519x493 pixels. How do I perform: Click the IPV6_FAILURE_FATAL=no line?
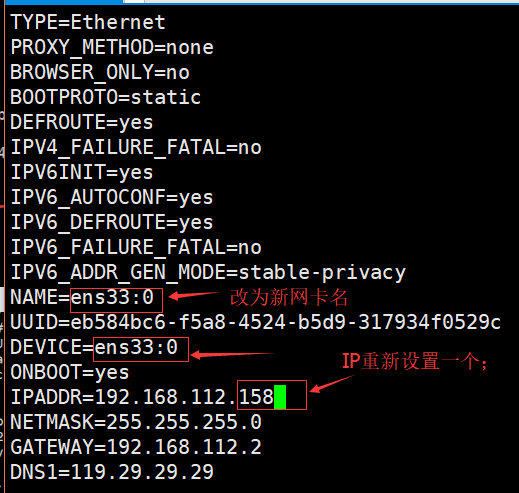coord(136,247)
